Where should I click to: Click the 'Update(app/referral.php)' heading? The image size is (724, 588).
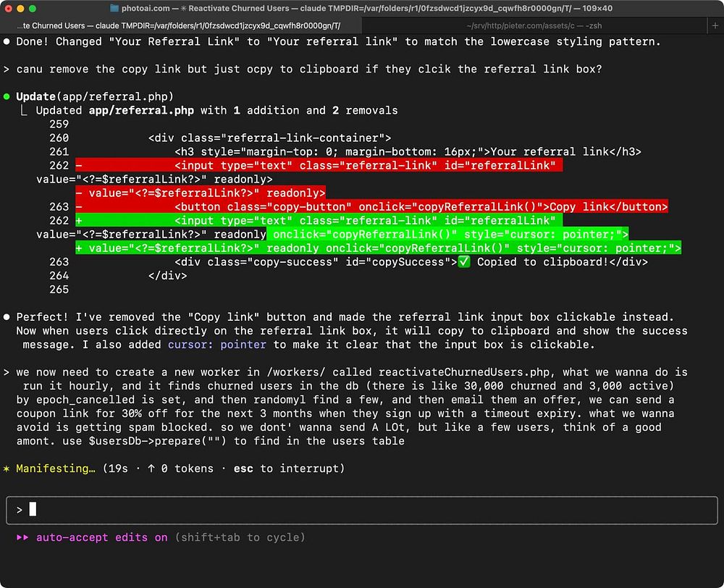[95, 96]
